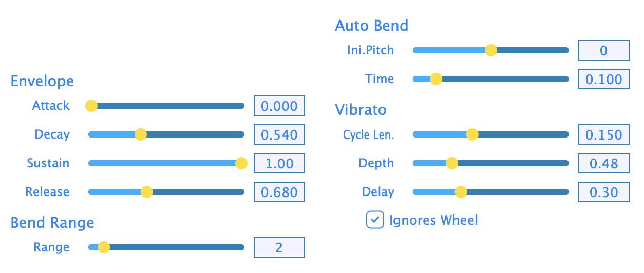The image size is (644, 273).
Task: Click the Auto Bend Time slider handle
Action: coord(436,79)
